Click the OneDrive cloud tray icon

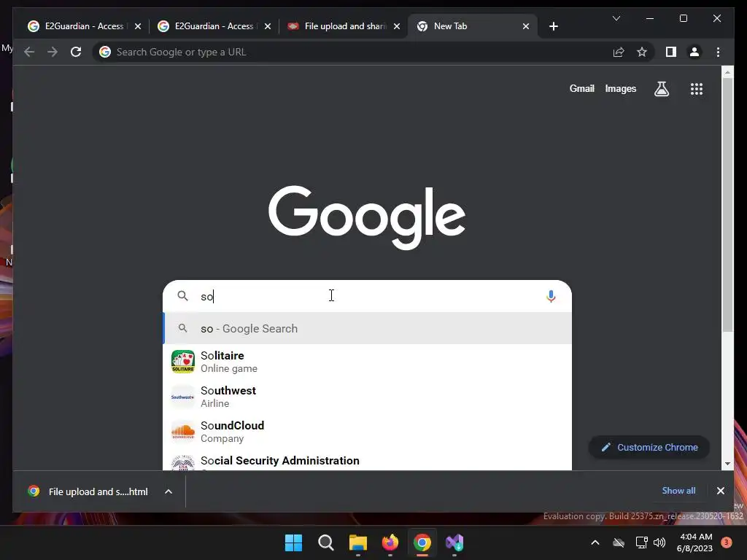[x=619, y=542]
